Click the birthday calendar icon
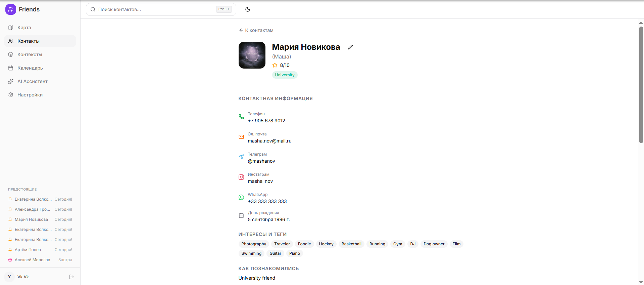 [241, 215]
